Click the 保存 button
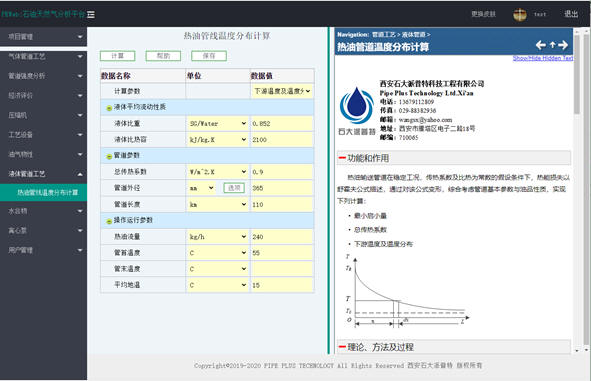Viewport: 591px width, 381px height. pos(209,56)
